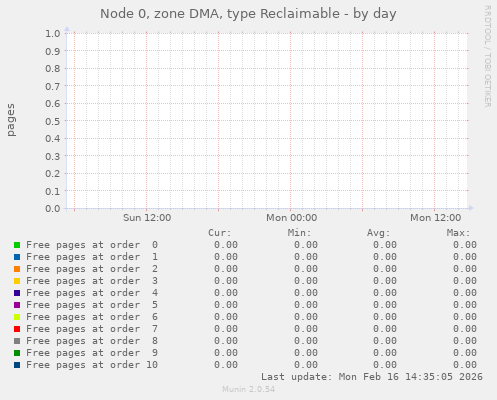Viewport: 497px width, 400px height.
Task: Select the 'Free pages at order 8' label
Action: [92, 341]
